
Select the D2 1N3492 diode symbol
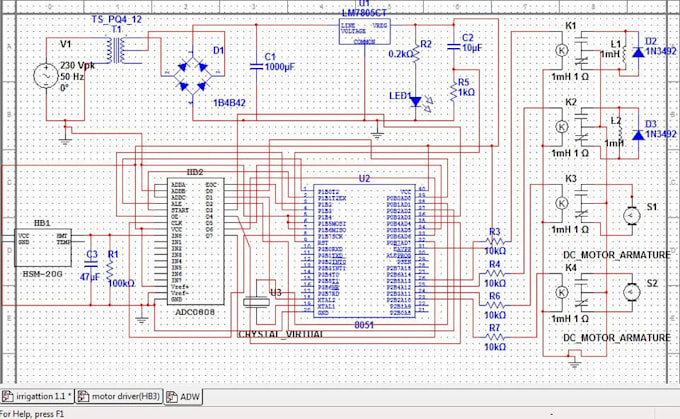638,52
